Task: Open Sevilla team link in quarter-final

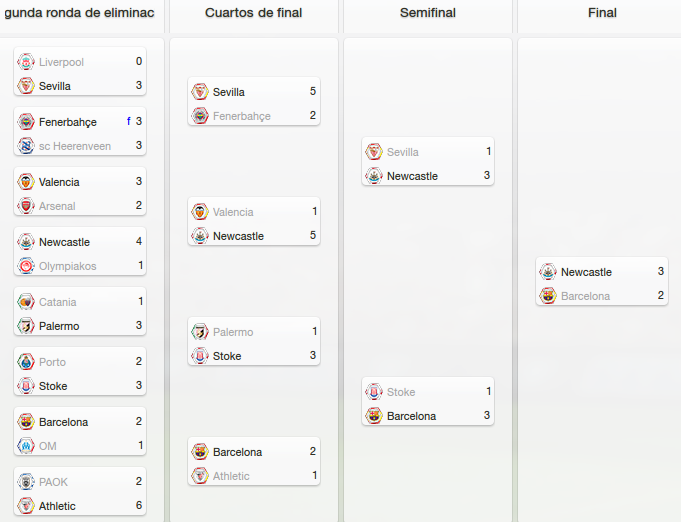Action: 228,92
